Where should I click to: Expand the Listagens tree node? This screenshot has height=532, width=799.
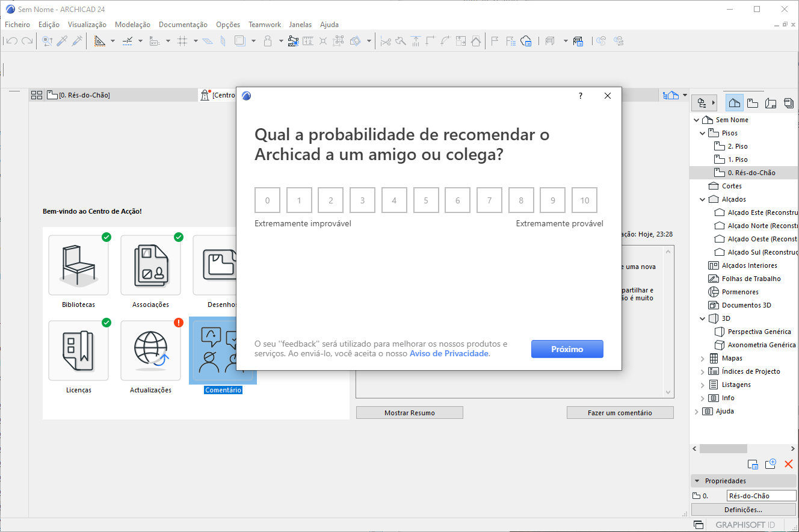tap(703, 385)
